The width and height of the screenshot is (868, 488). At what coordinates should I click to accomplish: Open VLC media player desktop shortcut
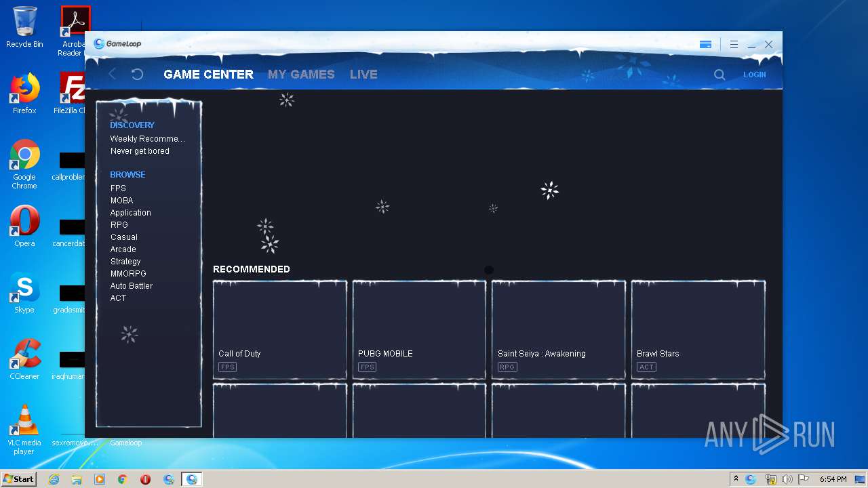[x=24, y=430]
